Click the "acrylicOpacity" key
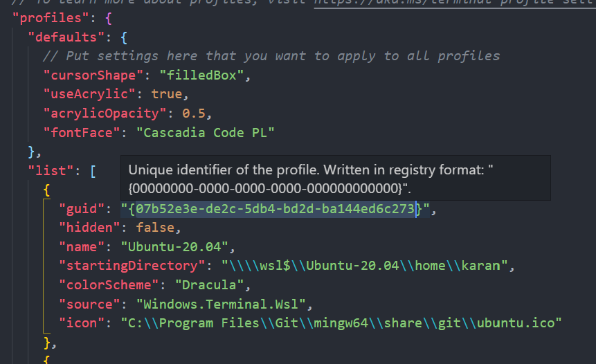The height and width of the screenshot is (364, 596). pos(105,113)
